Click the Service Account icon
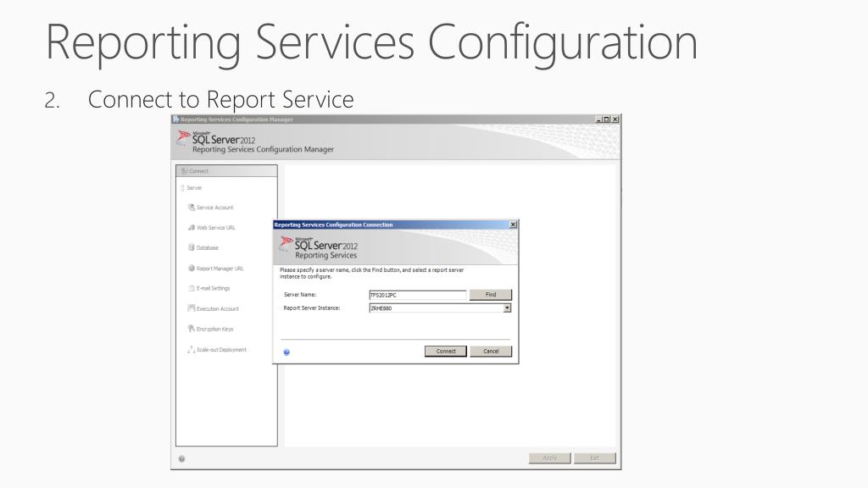 point(191,207)
